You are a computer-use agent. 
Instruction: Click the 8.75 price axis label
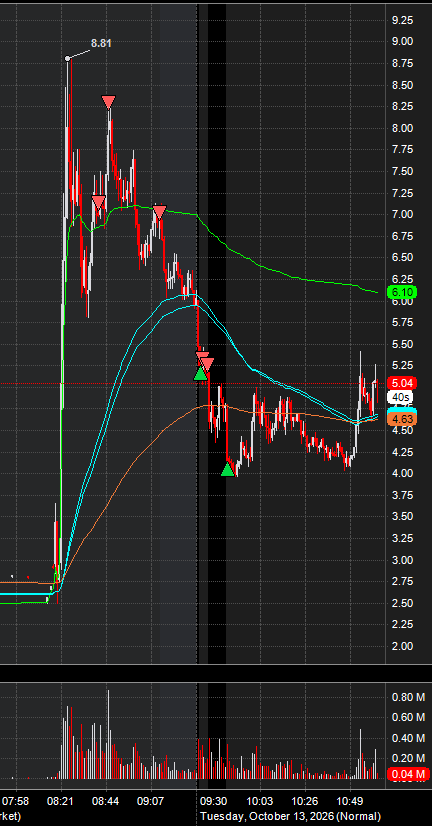point(402,63)
